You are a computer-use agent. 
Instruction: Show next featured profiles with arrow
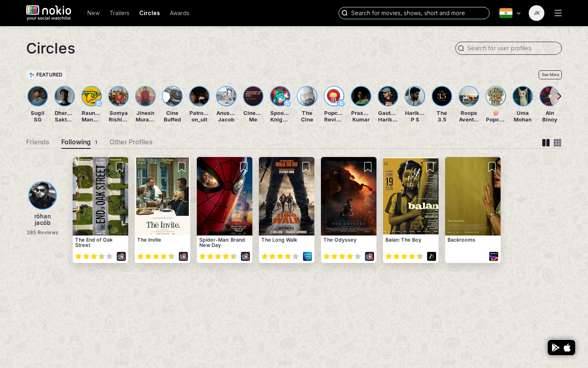(x=559, y=96)
